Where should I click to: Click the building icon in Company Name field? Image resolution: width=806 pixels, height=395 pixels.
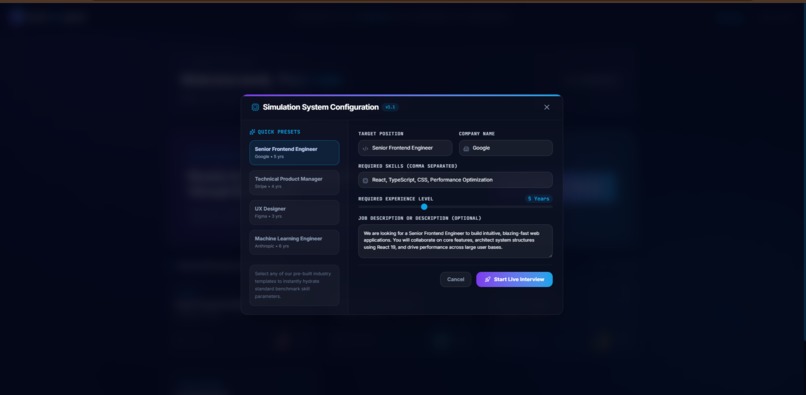[x=466, y=148]
